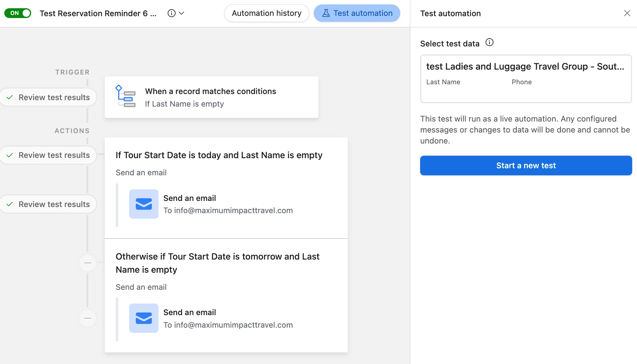The height and width of the screenshot is (364, 637).
Task: Click status circle beside second Send an email
Action: click(88, 318)
